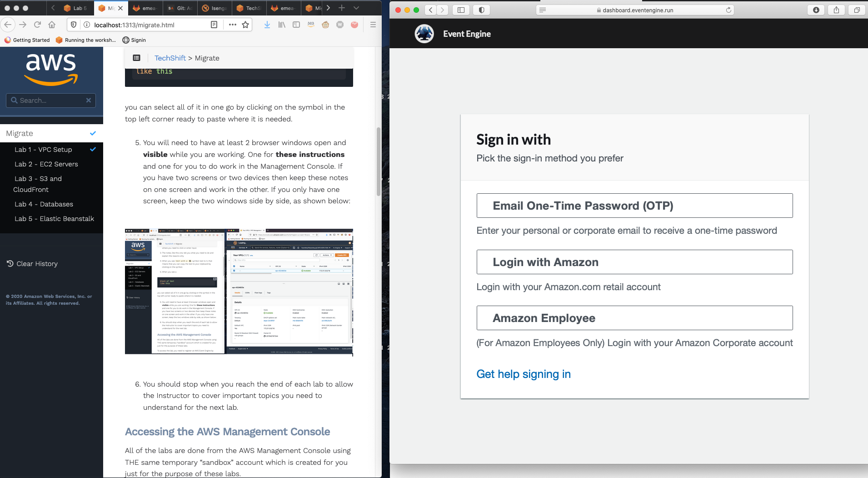Viewport: 868px width, 478px height.
Task: Open the Migrate sidebar section
Action: 51,133
